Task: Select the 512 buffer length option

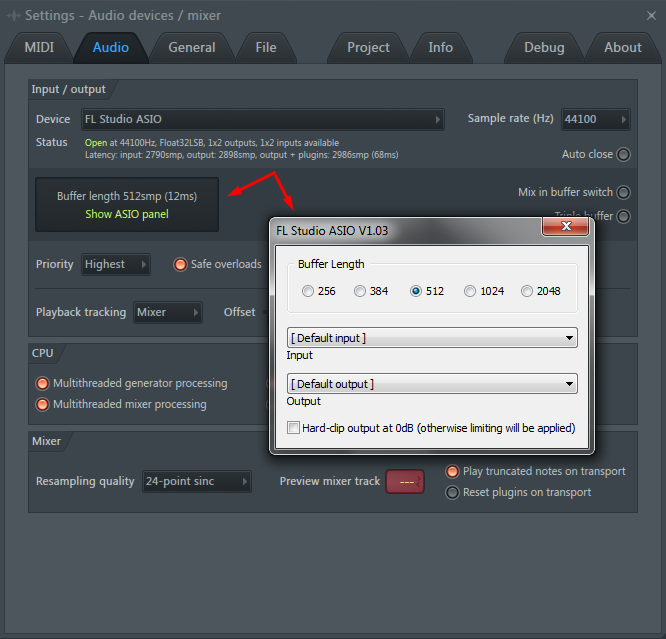Action: 416,291
